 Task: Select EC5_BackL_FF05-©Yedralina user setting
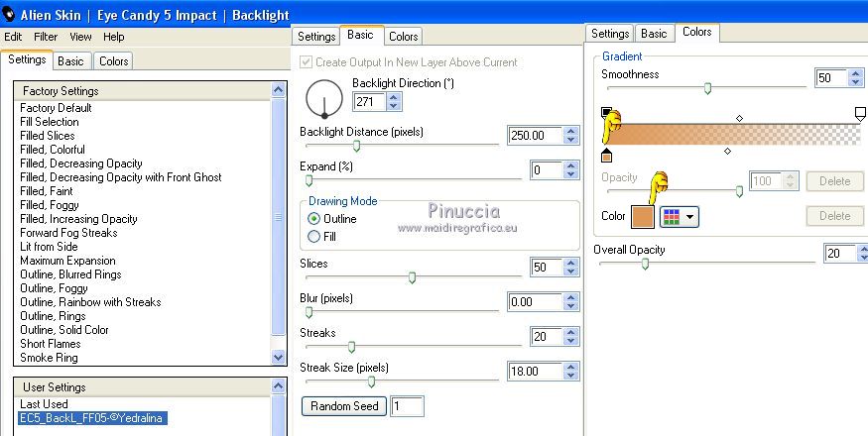(x=91, y=418)
